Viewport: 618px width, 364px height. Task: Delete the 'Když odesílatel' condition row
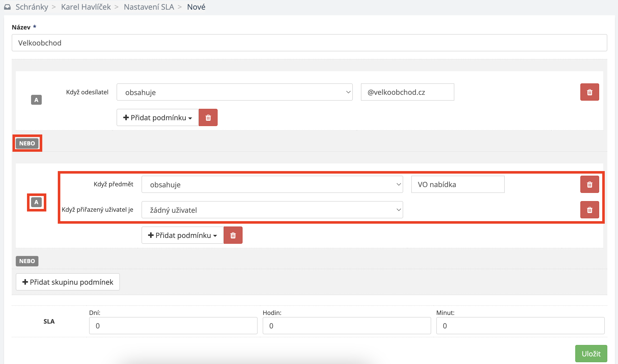coord(589,92)
